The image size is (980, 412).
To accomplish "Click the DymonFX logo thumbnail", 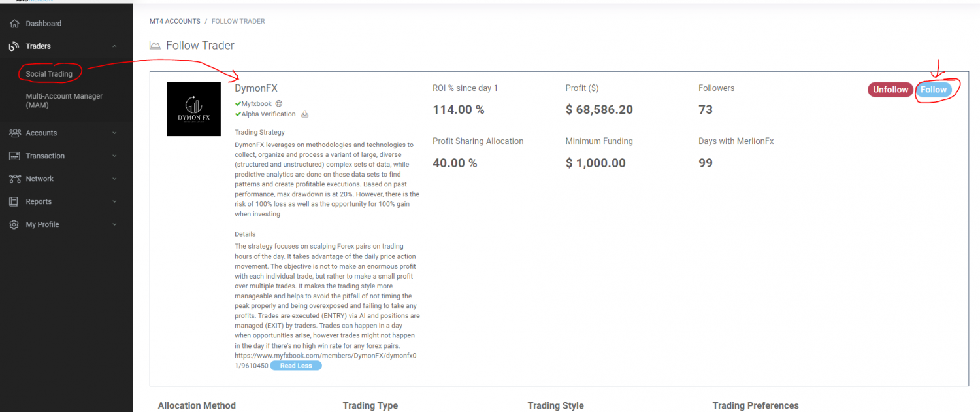I will [193, 109].
